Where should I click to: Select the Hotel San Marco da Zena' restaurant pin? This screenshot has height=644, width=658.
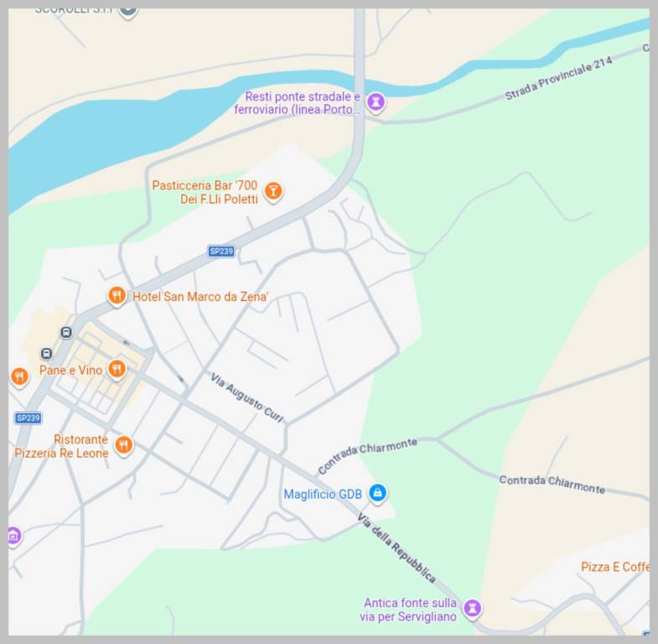coord(117,295)
